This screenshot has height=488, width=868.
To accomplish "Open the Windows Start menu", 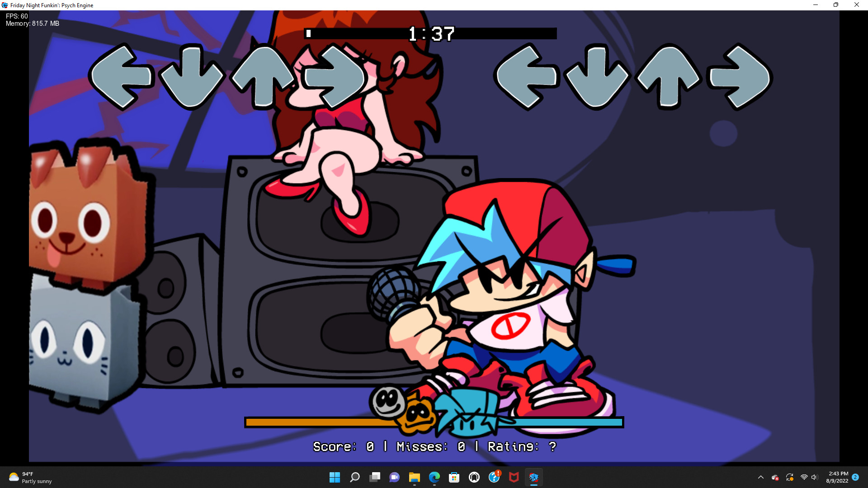I will (x=335, y=477).
